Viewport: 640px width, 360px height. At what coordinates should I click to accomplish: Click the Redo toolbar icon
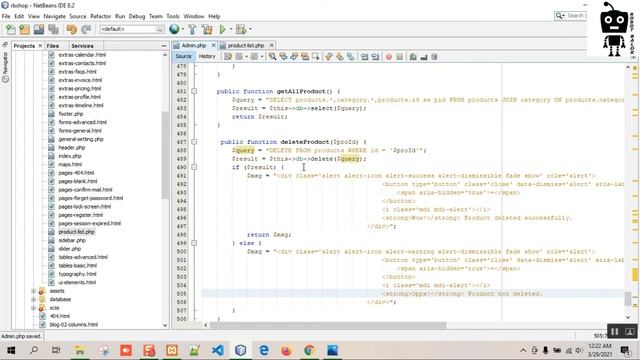(86, 29)
